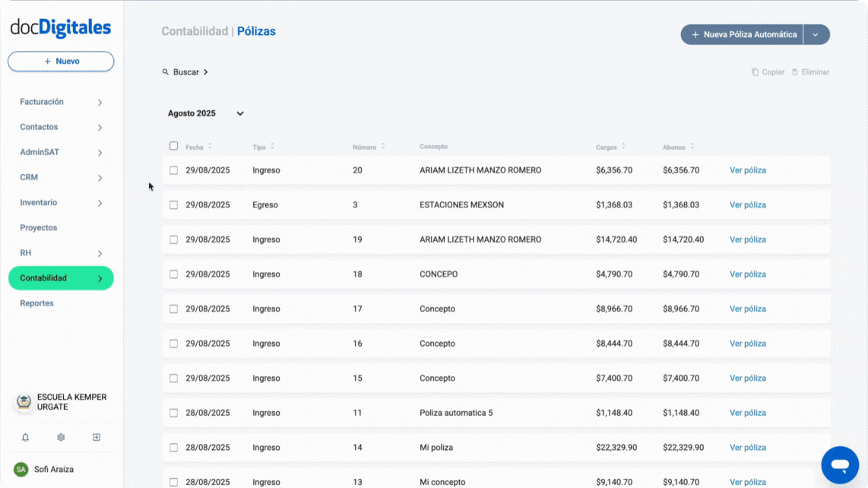The image size is (868, 488).
Task: Open the Contabilidad sidebar menu item
Action: click(x=60, y=277)
